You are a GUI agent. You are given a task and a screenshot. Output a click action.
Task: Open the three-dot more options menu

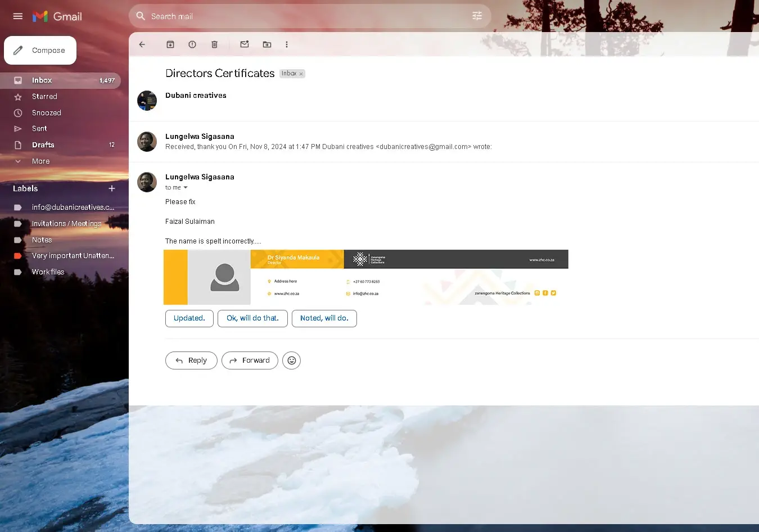point(287,44)
